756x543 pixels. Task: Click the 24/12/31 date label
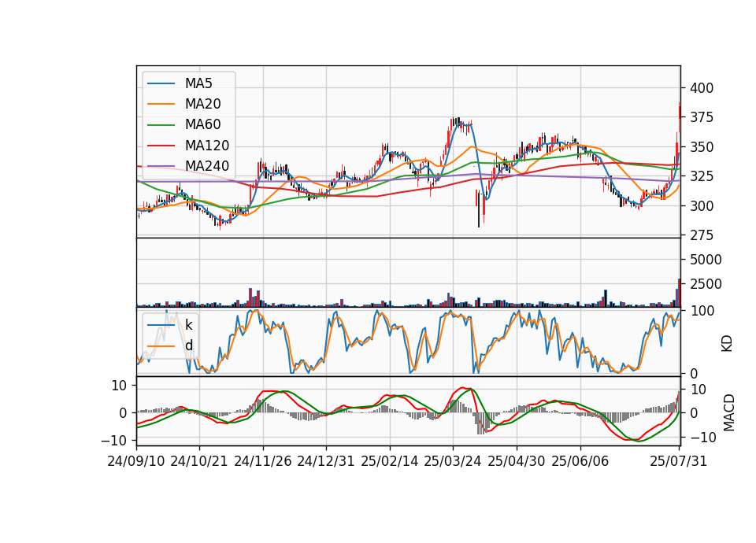coord(326,461)
